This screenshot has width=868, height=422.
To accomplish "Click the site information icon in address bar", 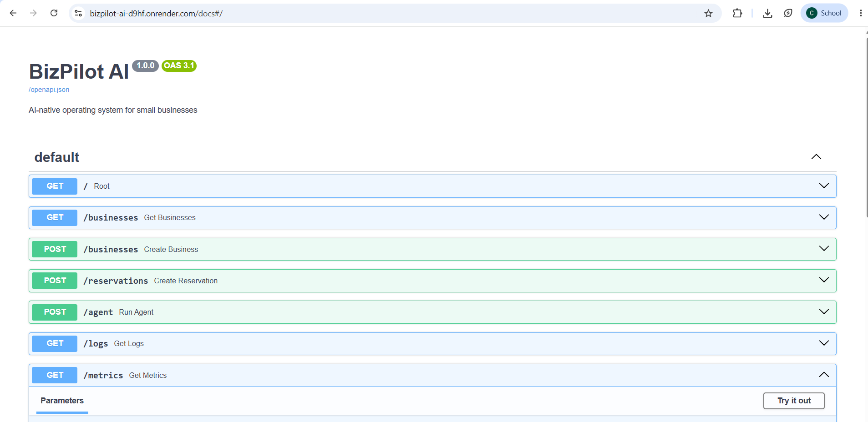I will click(78, 13).
